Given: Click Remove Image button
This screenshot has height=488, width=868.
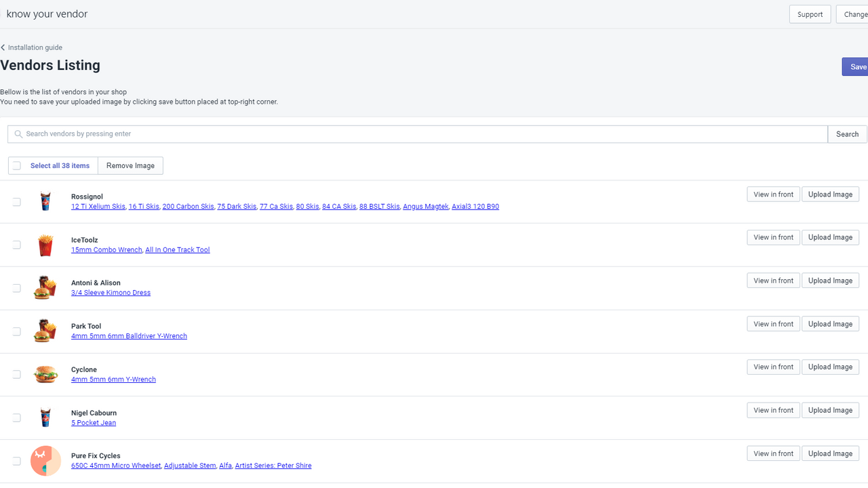Looking at the screenshot, I should 130,165.
